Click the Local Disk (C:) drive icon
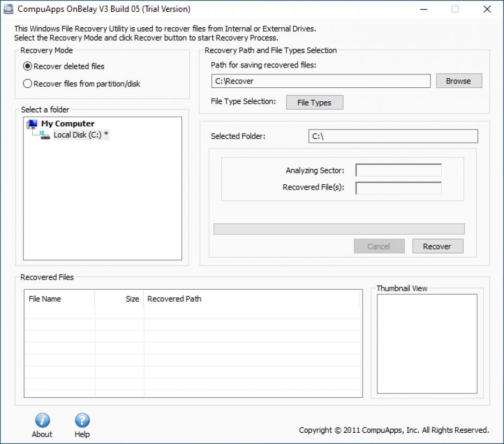 coord(45,135)
